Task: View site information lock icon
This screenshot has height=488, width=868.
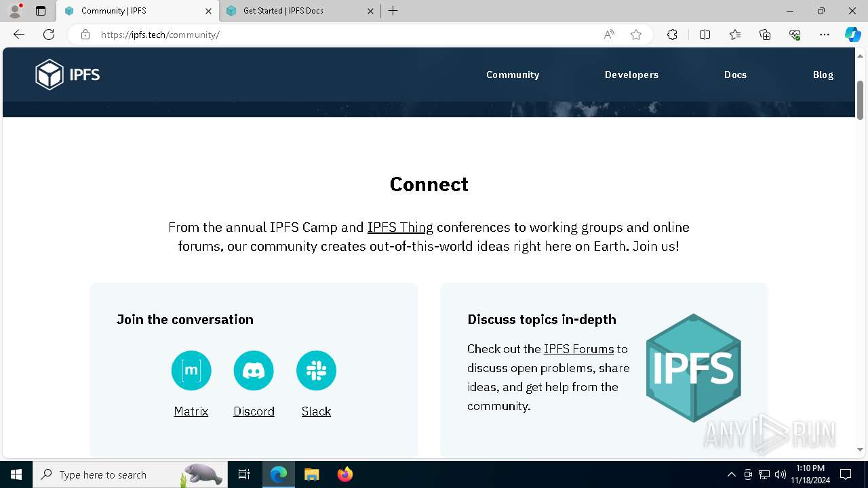Action: click(x=85, y=35)
